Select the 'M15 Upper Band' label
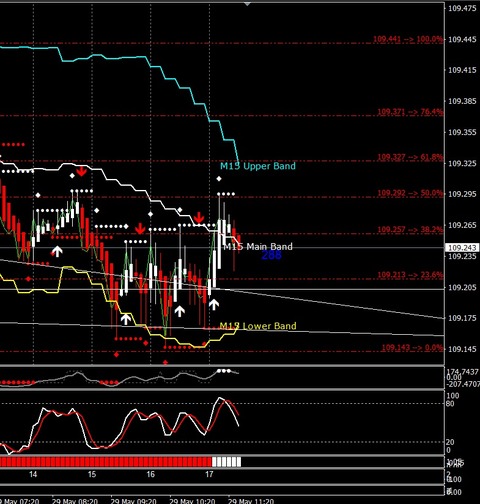This screenshot has height=504, width=480. tap(258, 166)
